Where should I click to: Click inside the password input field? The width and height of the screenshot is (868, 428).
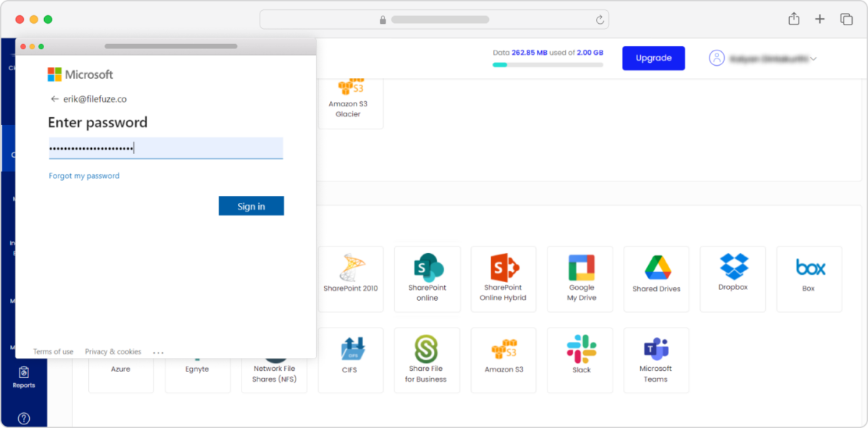pos(165,147)
